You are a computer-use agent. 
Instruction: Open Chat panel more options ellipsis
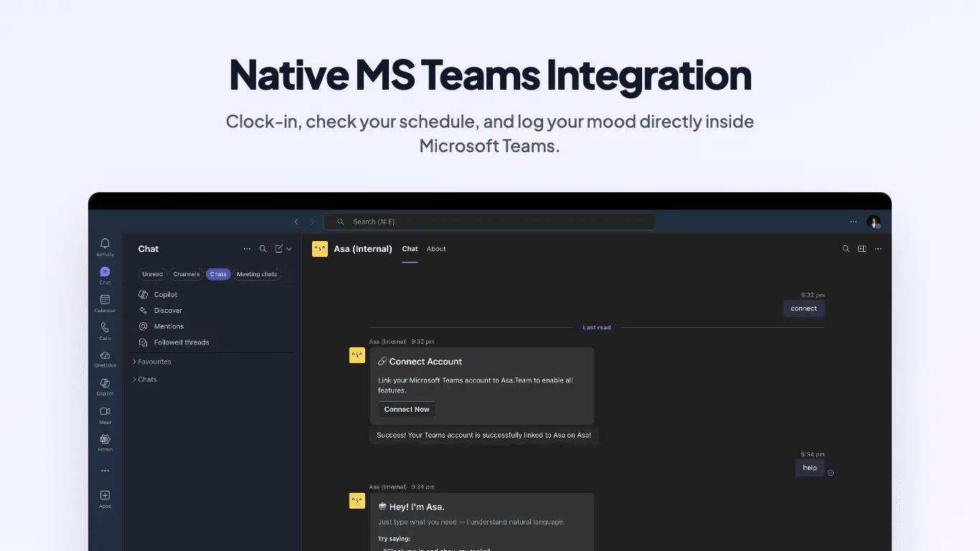(x=247, y=249)
